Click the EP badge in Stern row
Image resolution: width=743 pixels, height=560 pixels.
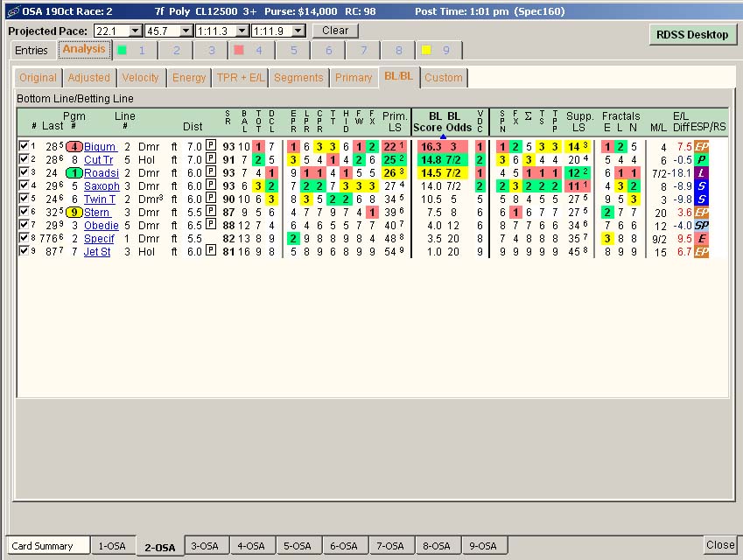(701, 213)
